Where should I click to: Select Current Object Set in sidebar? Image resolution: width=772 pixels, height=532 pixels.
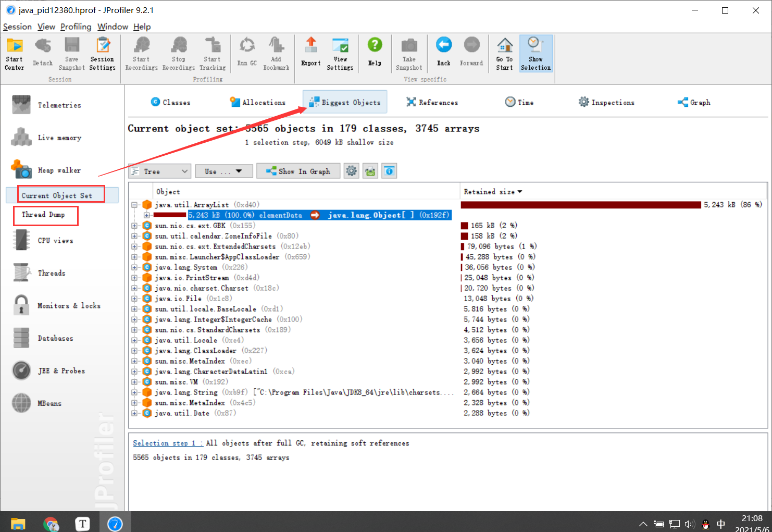tap(63, 195)
